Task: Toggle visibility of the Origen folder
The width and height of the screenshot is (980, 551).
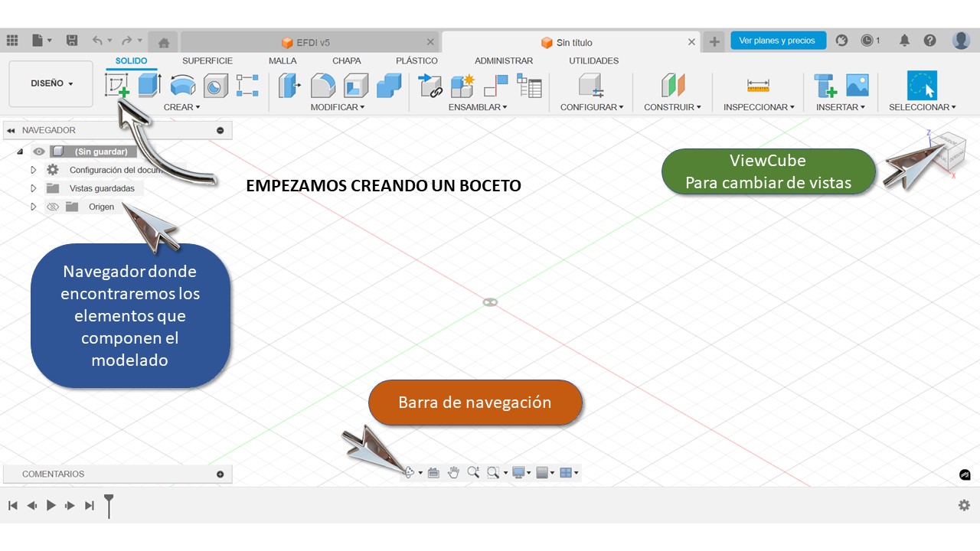Action: (53, 207)
